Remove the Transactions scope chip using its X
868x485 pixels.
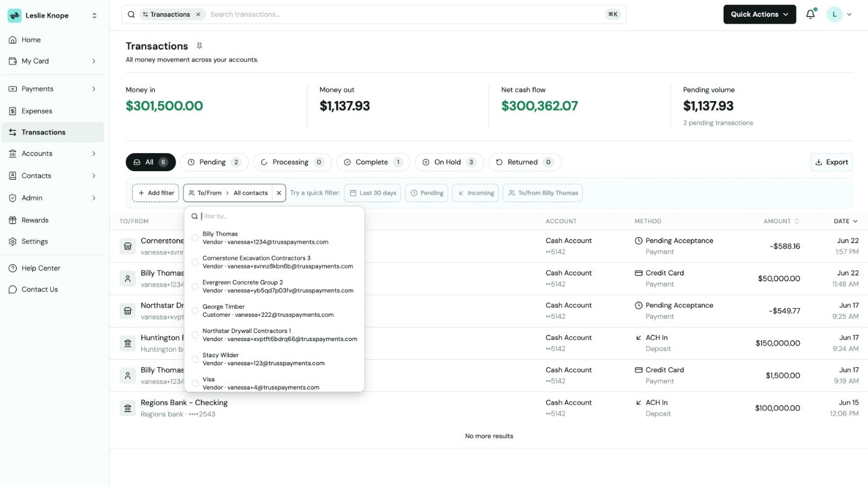(198, 14)
